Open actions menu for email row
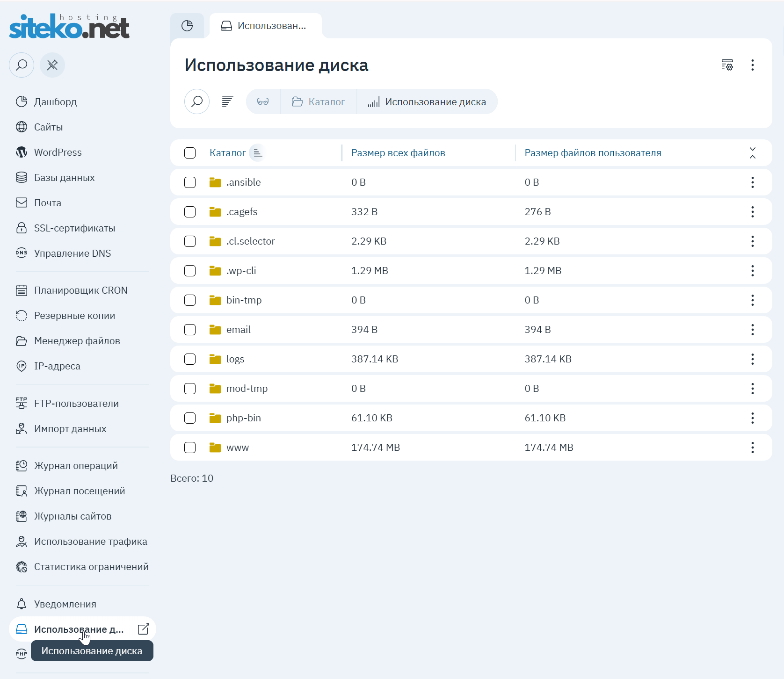 tap(753, 330)
